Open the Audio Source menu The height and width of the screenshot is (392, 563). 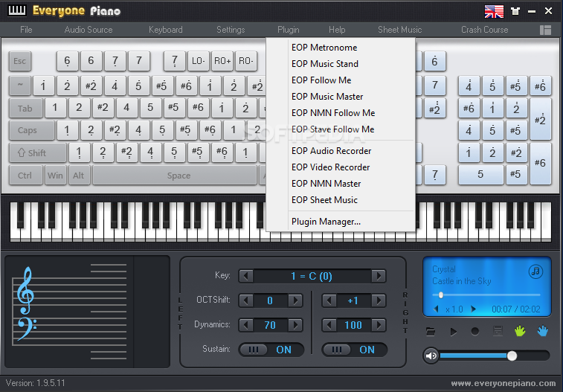(x=89, y=30)
